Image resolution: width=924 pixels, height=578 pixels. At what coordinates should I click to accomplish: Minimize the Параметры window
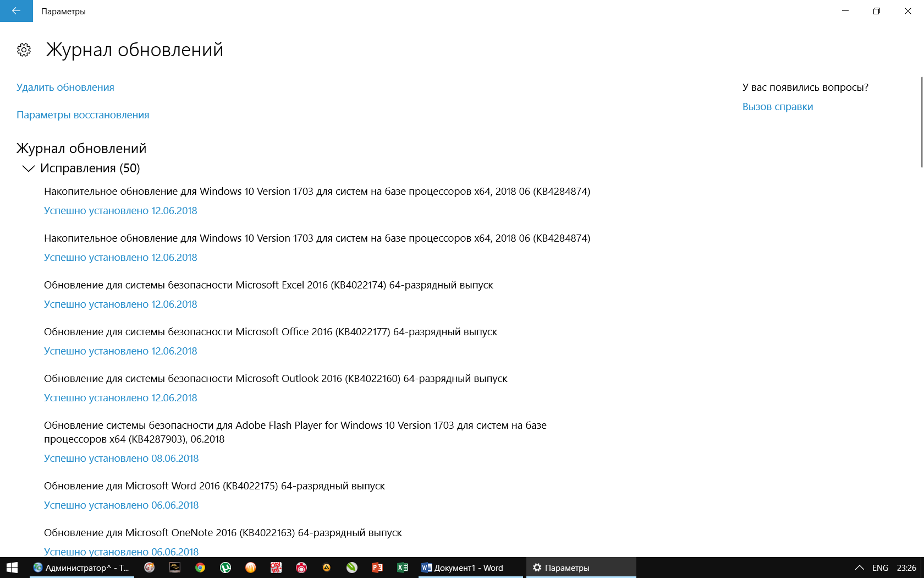point(845,11)
